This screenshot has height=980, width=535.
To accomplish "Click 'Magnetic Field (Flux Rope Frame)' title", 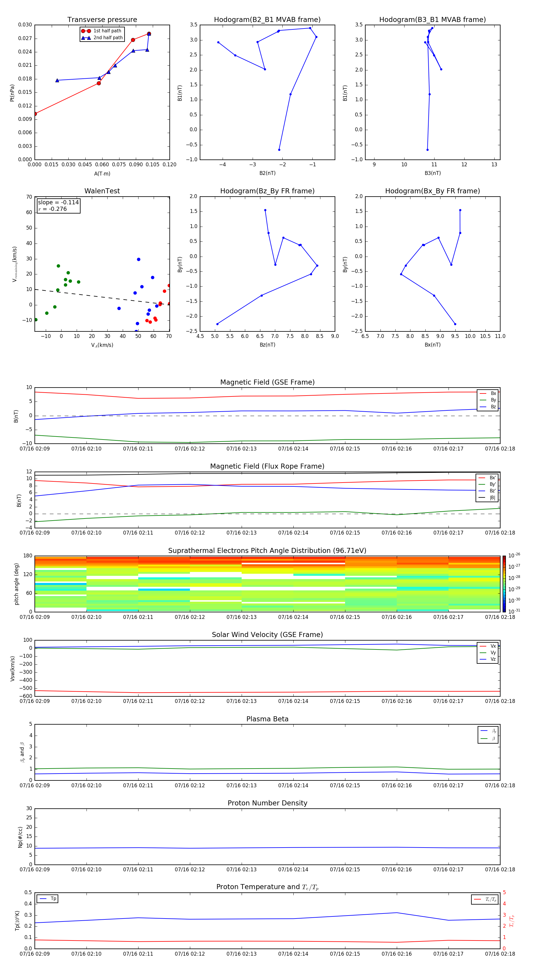I will [x=267, y=467].
